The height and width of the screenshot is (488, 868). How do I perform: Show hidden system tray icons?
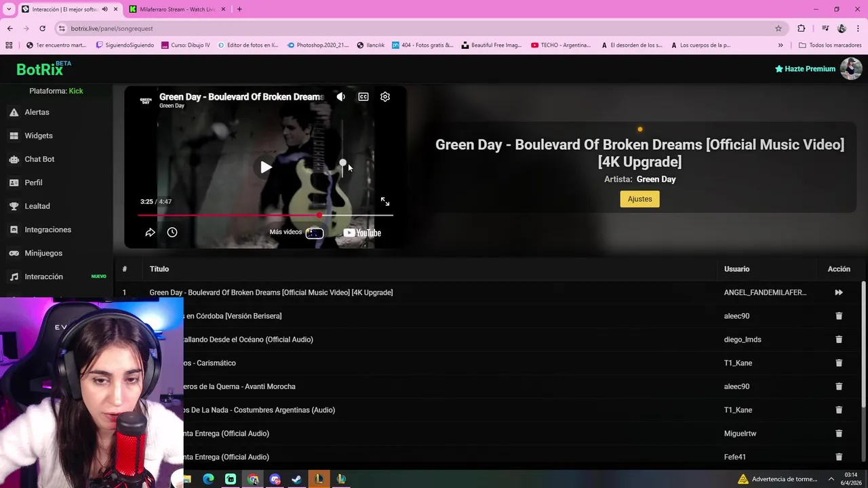tap(831, 479)
